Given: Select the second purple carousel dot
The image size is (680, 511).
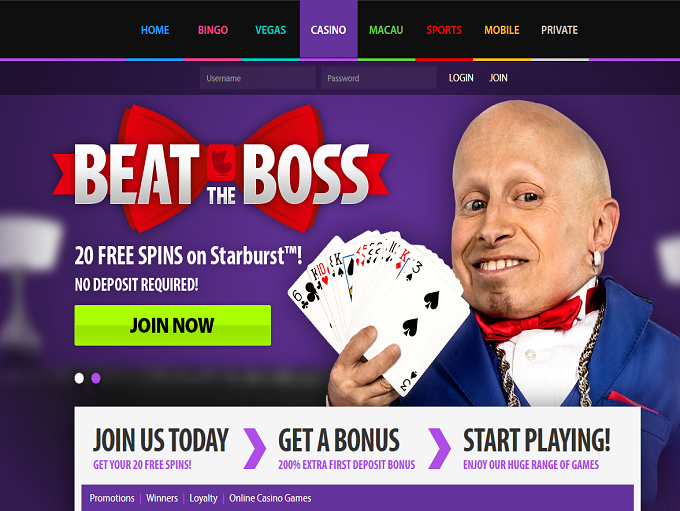Looking at the screenshot, I should [x=96, y=378].
